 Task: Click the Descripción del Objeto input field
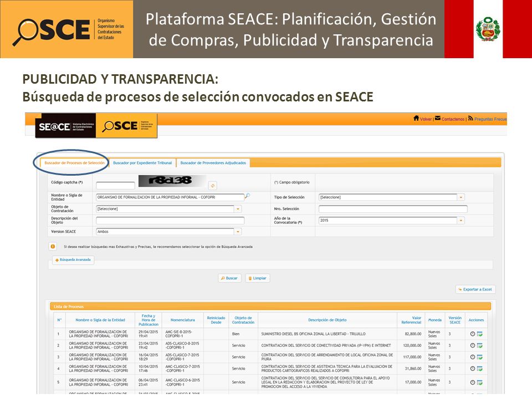point(170,221)
